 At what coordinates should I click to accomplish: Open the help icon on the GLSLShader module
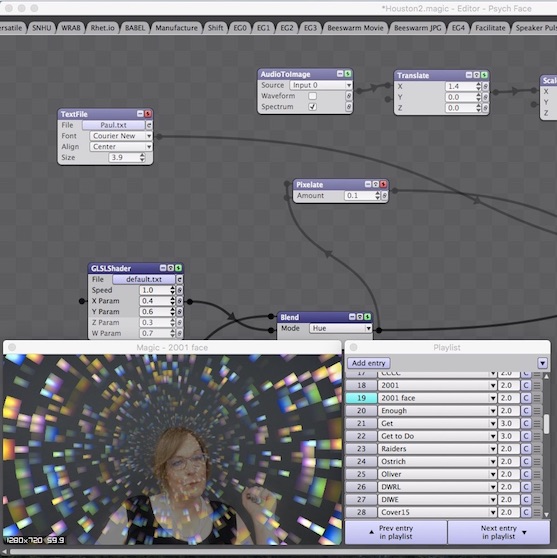[x=170, y=268]
